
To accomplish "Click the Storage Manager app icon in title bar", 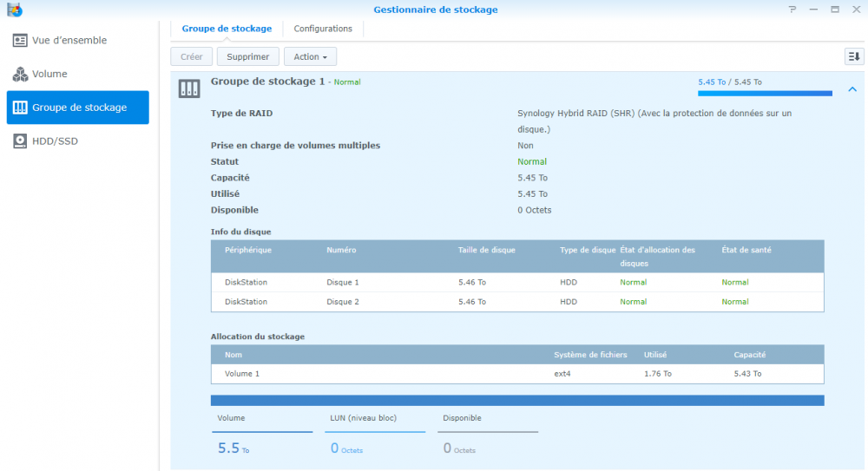I will [14, 10].
